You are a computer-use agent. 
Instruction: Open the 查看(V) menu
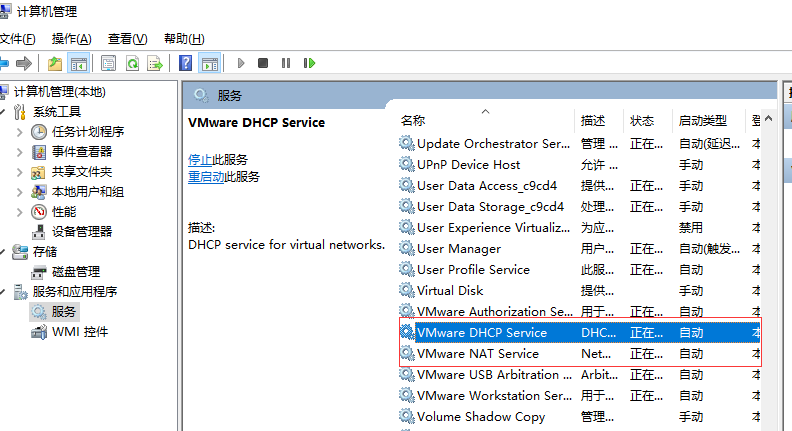[x=127, y=39]
